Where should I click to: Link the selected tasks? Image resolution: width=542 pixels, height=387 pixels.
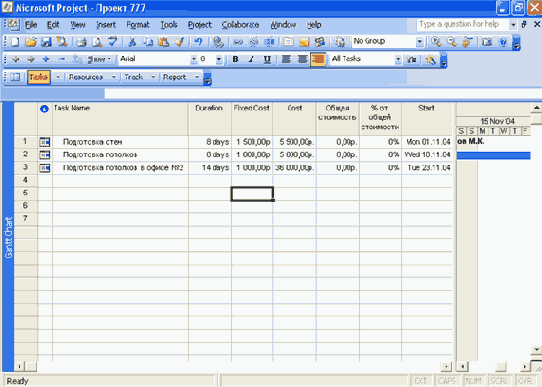pos(238,42)
